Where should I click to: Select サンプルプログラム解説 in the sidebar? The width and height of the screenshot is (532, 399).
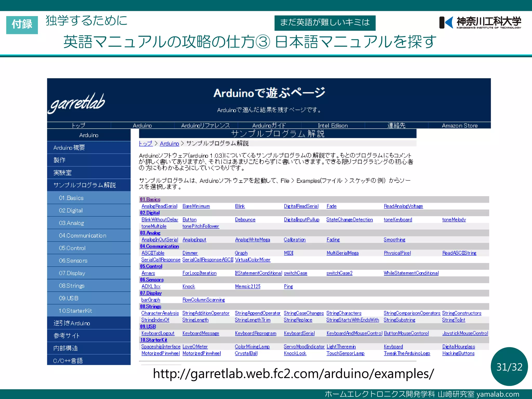click(89, 185)
